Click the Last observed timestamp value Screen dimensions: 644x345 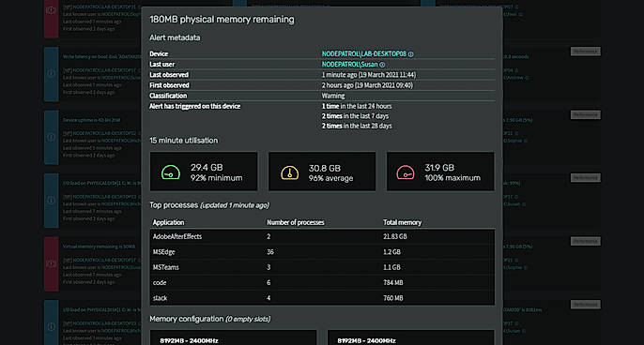point(369,75)
